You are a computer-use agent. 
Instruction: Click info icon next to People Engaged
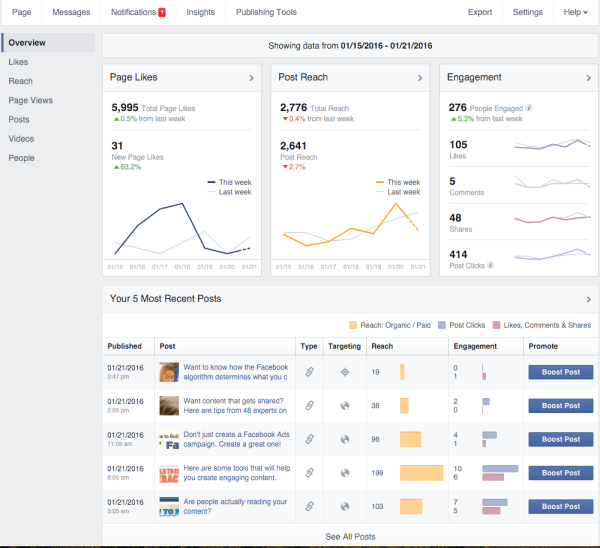(529, 108)
